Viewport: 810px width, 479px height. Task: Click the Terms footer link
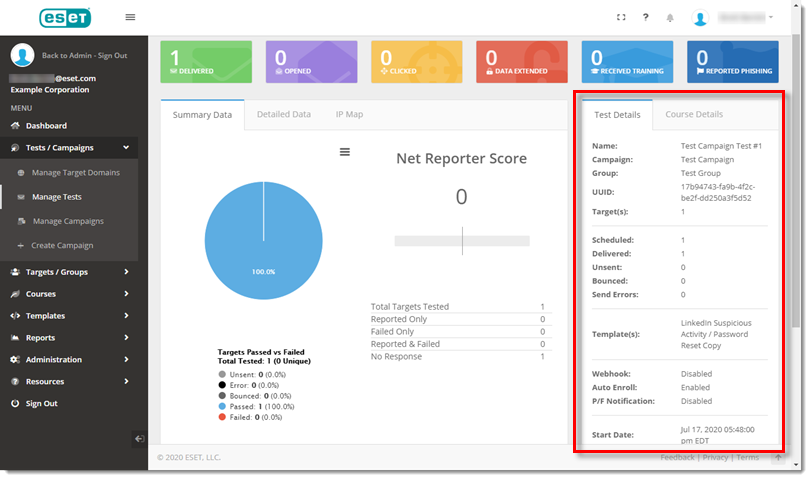click(747, 457)
